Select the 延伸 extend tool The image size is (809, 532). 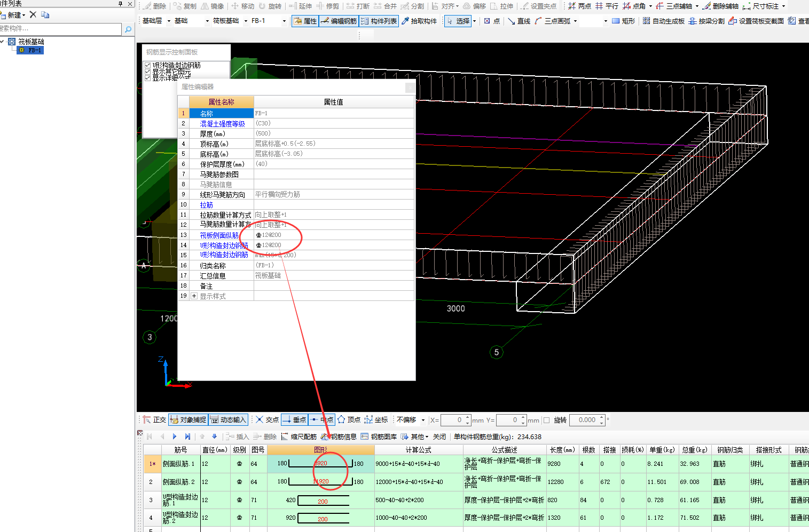(x=301, y=6)
